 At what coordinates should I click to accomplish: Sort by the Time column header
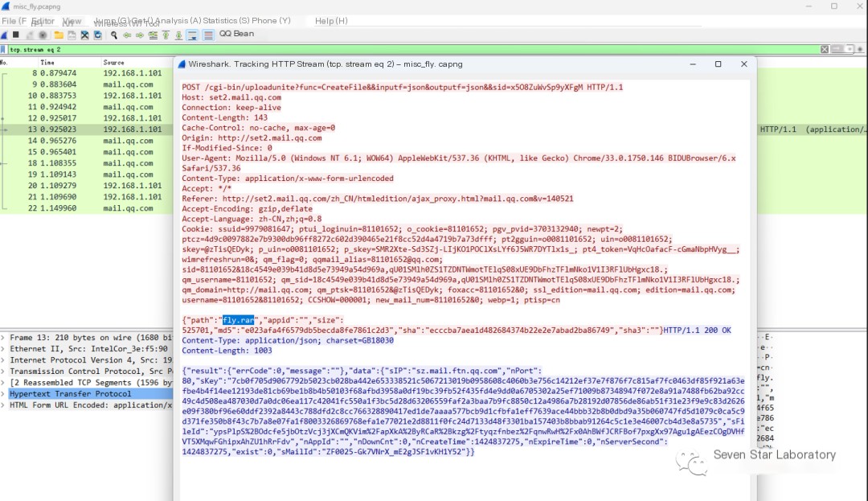click(x=47, y=63)
